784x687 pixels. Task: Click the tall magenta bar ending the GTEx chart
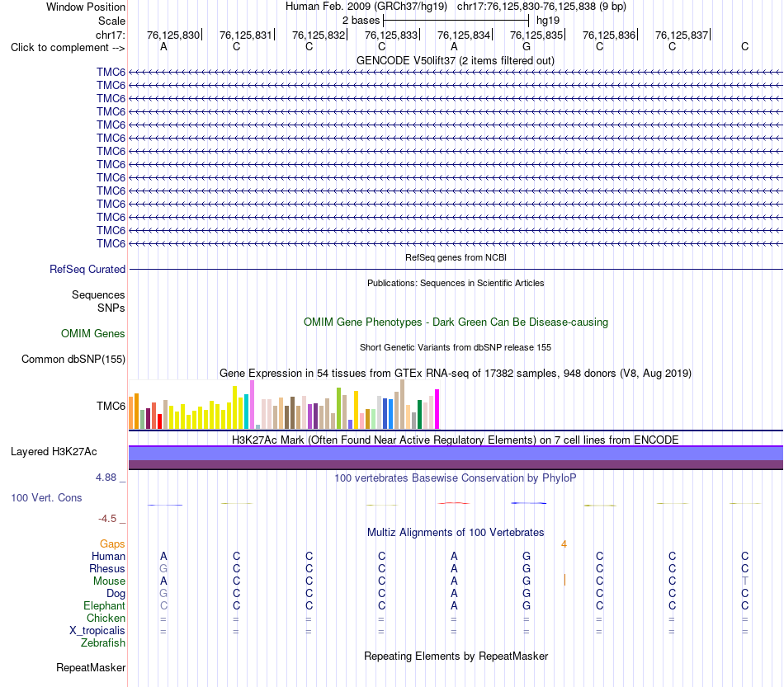coord(437,409)
